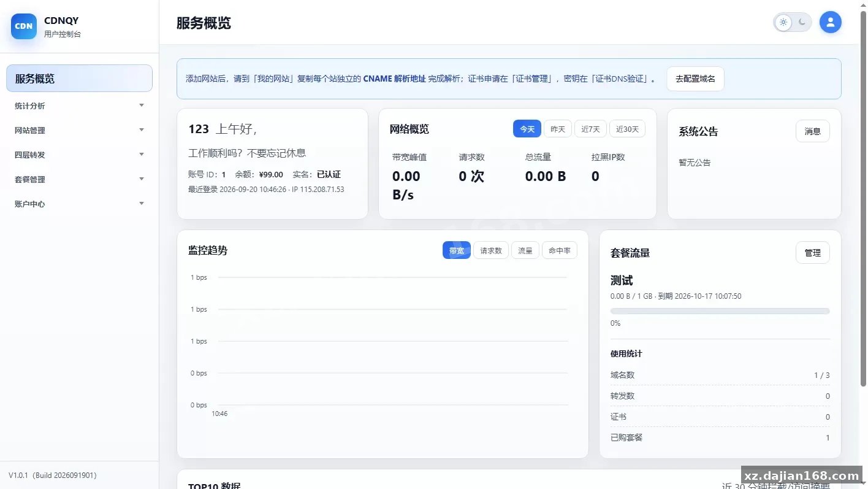Click the 请求数 0 次 value
868x489 pixels.
(x=471, y=176)
